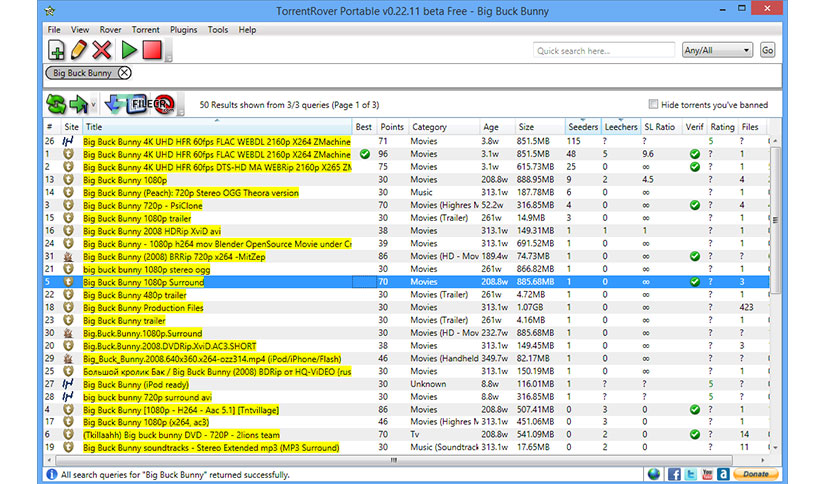
Task: Sort by Points column header
Action: pyautogui.click(x=392, y=127)
